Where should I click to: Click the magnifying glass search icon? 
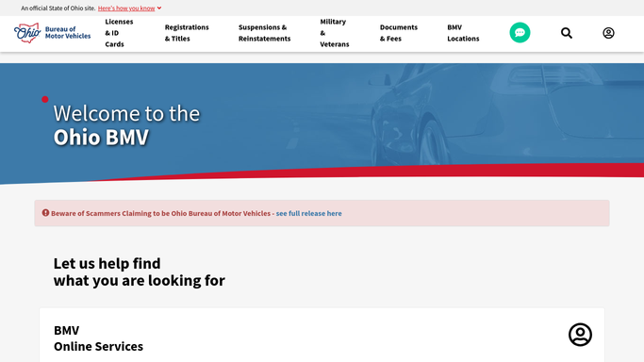point(567,33)
